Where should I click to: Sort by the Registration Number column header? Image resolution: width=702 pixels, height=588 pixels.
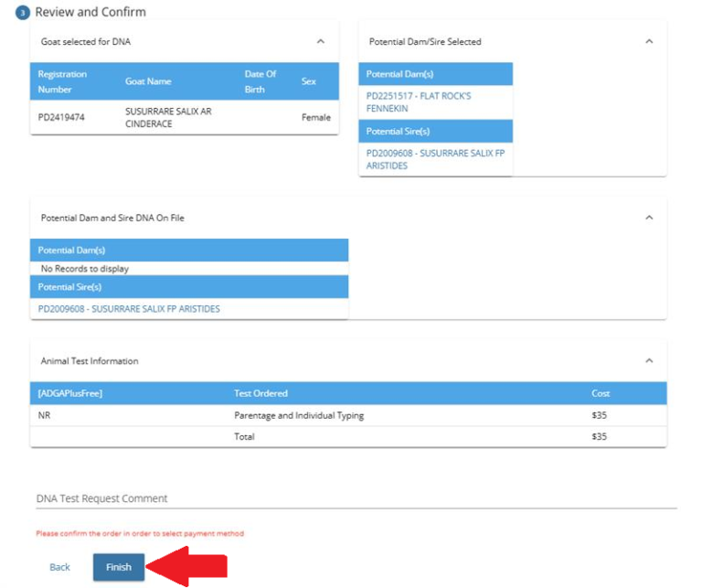point(62,81)
